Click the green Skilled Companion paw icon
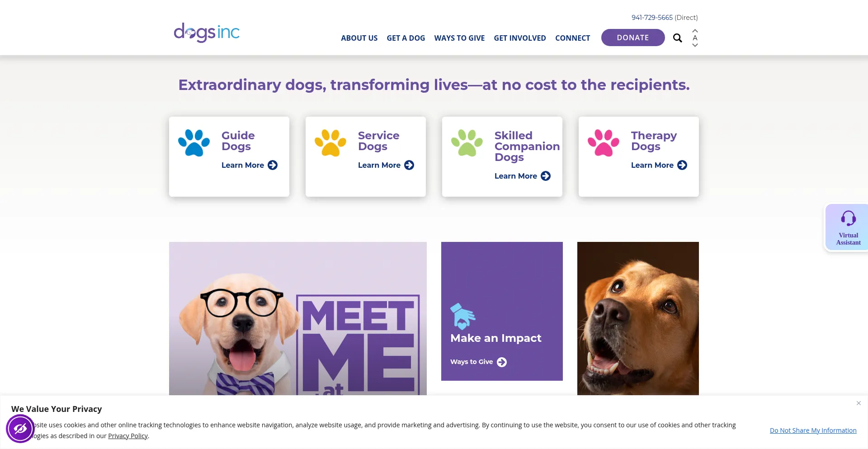This screenshot has width=868, height=449. click(x=467, y=143)
